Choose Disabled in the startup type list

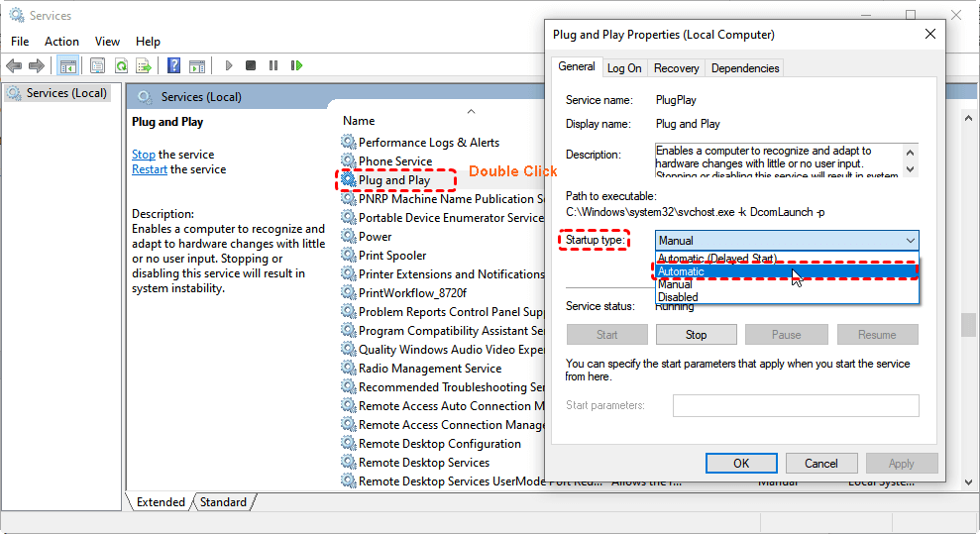[678, 297]
